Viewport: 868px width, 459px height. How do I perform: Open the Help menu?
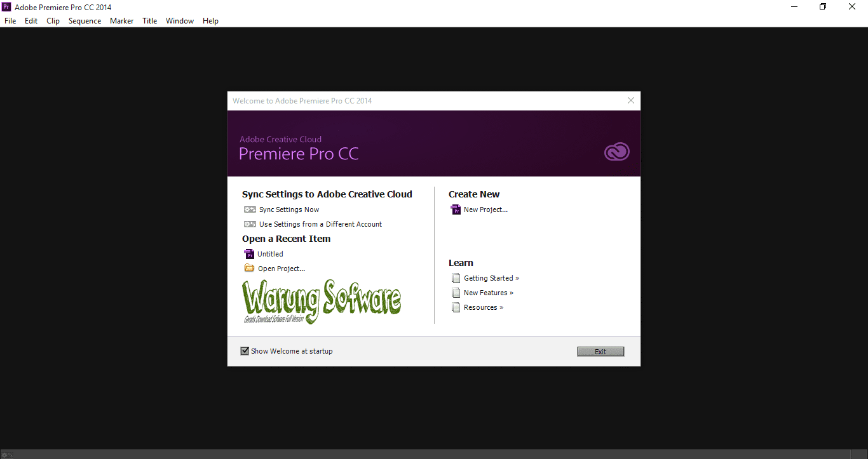210,21
